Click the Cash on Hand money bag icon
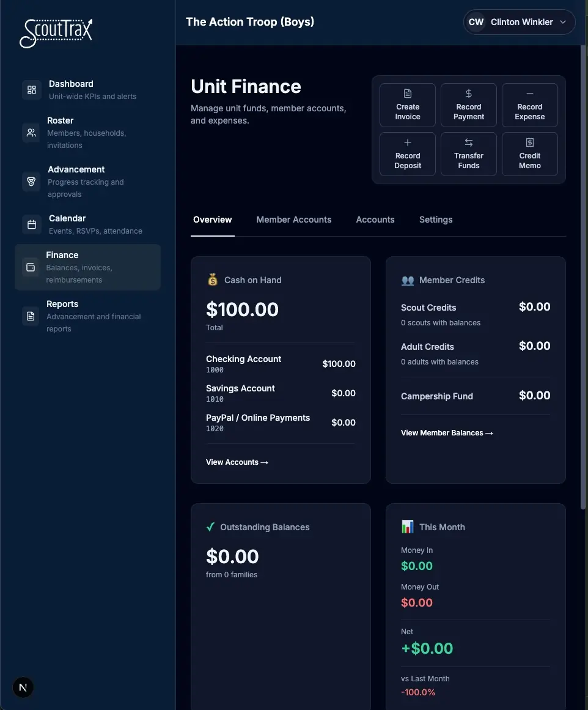The width and height of the screenshot is (588, 710). 212,279
